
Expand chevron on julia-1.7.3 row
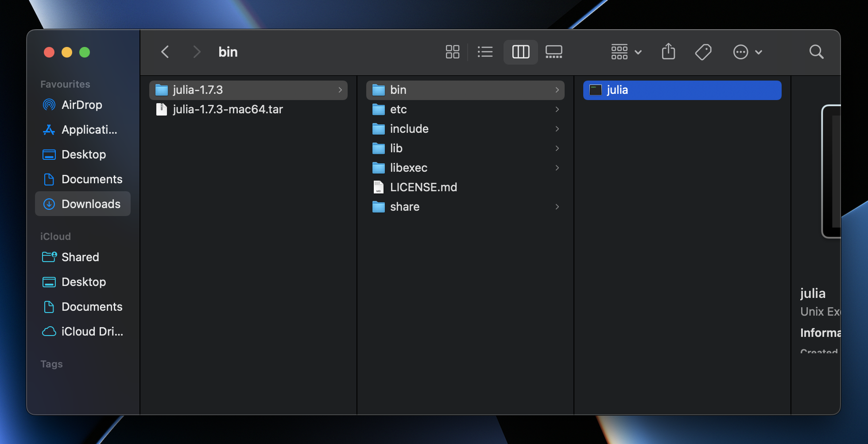click(340, 90)
